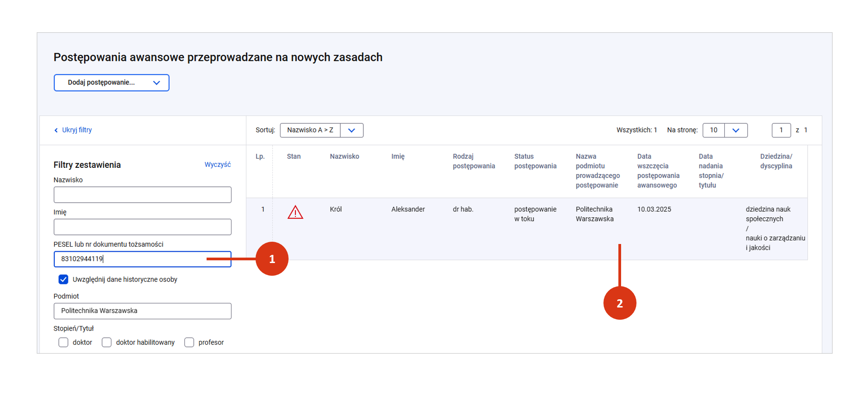Check the profesor checkbox

point(189,342)
